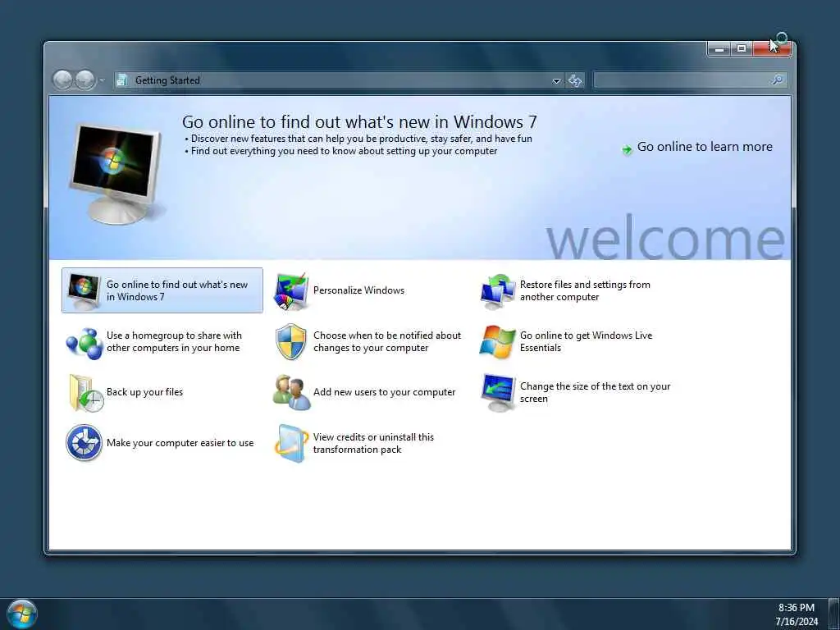
Task: Open Choose when to be notified about changes
Action: tap(387, 341)
